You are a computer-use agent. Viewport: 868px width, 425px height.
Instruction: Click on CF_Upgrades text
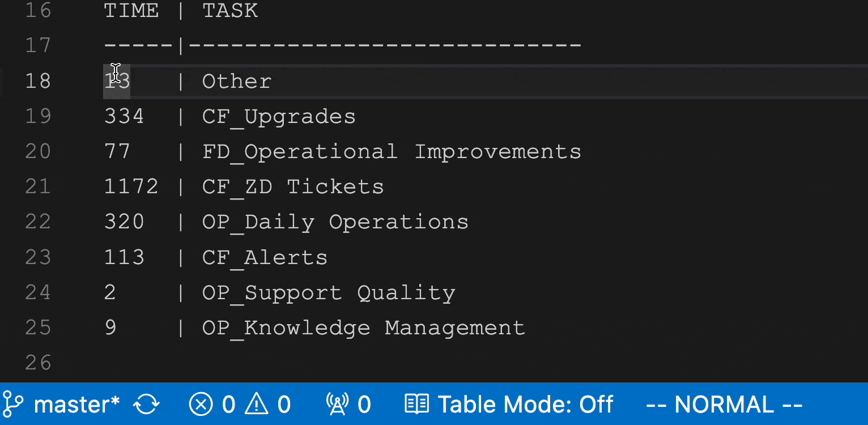279,117
